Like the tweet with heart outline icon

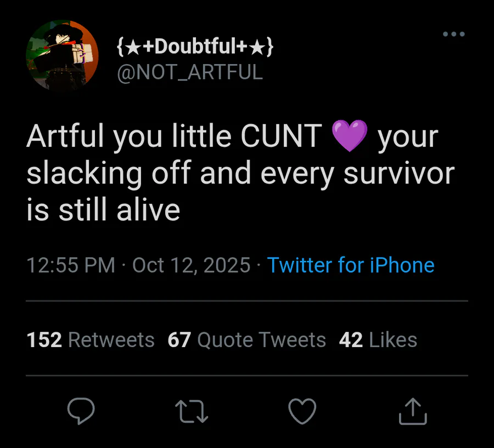click(302, 411)
